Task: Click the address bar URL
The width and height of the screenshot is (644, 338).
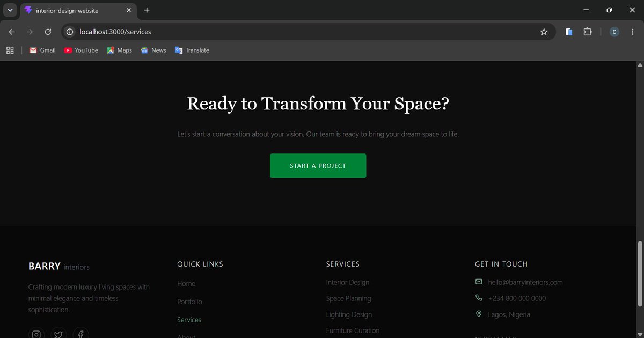Action: click(x=115, y=32)
